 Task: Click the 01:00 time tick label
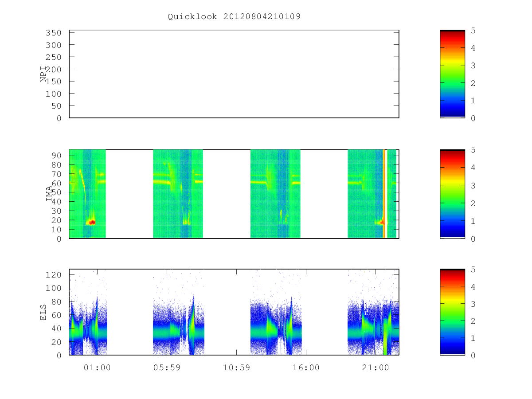pos(97,368)
